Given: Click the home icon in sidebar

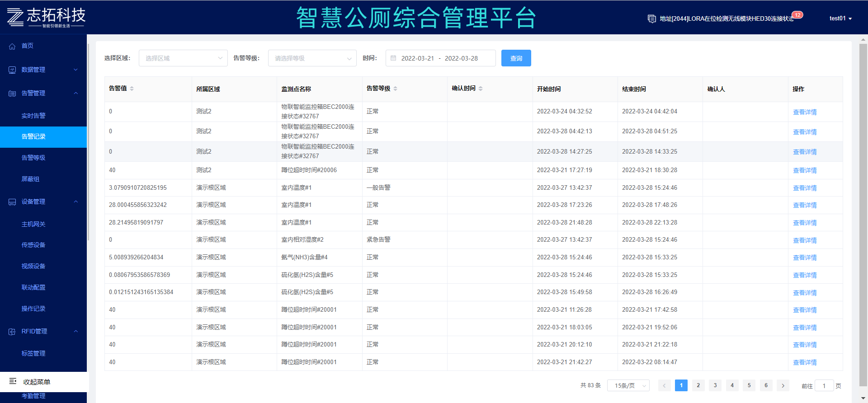Looking at the screenshot, I should coord(12,46).
